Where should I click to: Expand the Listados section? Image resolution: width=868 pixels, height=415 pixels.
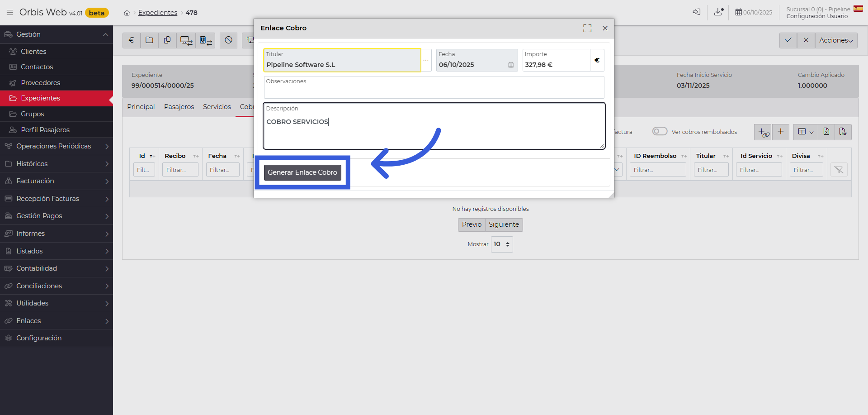(x=57, y=251)
